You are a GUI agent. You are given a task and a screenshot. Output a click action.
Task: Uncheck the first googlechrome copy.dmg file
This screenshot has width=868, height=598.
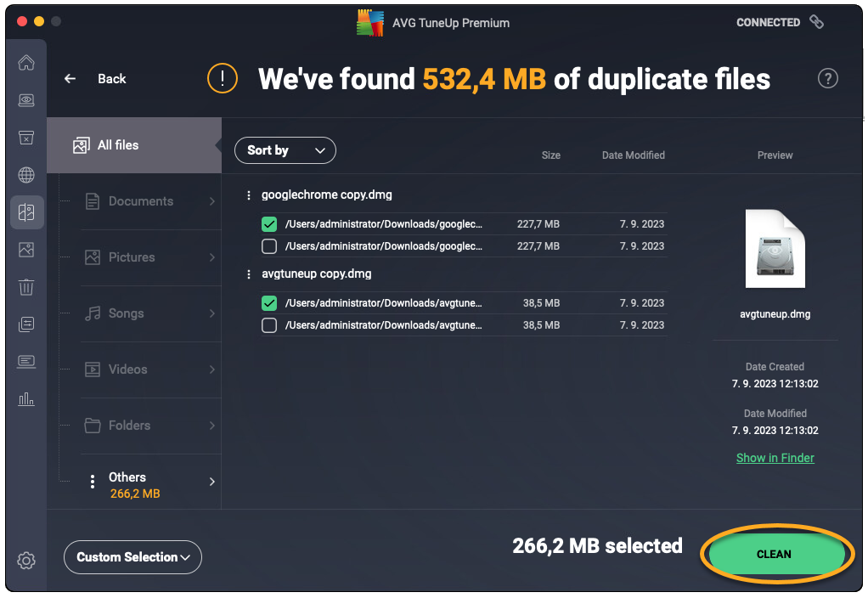pyautogui.click(x=269, y=224)
